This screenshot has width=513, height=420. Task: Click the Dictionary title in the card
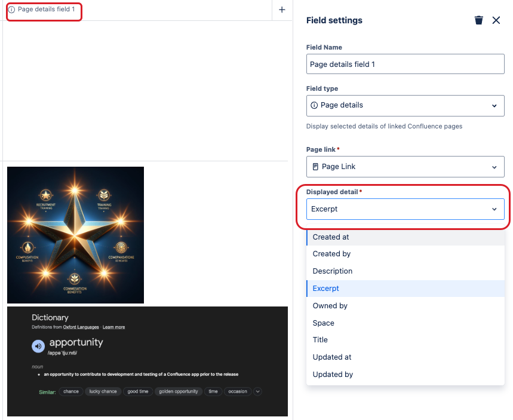(x=50, y=317)
